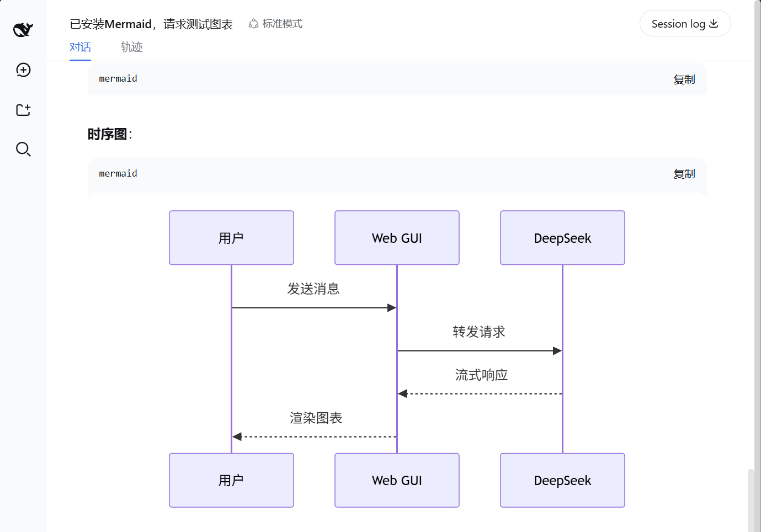This screenshot has height=532, width=761.
Task: Click the session title 已安装Mermaid，请求测试图表
Action: 151,24
